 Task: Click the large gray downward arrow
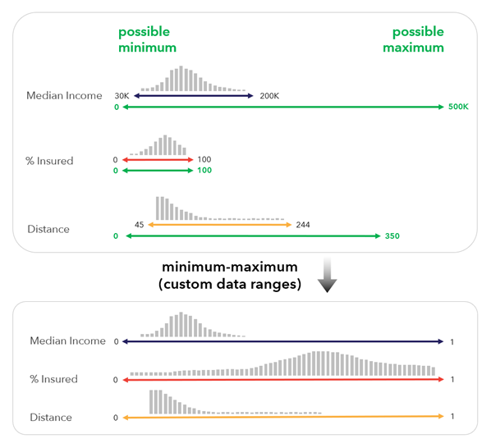point(328,276)
